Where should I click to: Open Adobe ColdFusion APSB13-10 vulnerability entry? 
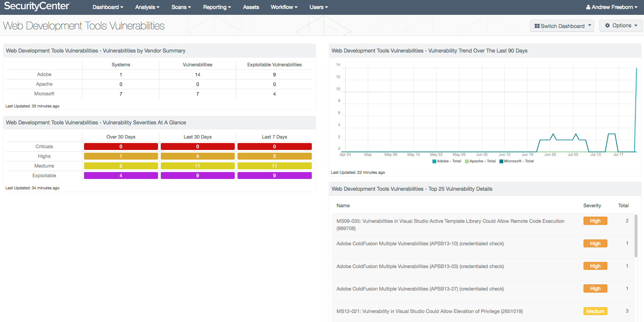[420, 244]
